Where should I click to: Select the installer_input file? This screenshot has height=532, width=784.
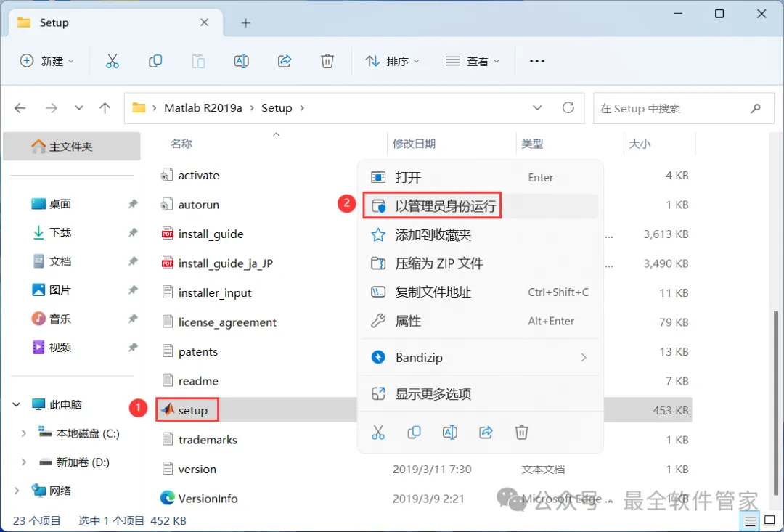[x=214, y=292]
